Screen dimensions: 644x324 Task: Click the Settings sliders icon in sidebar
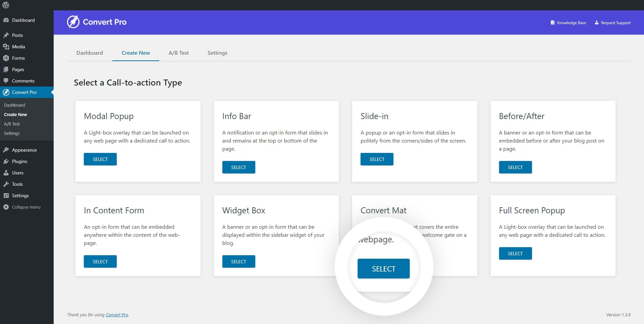6,196
